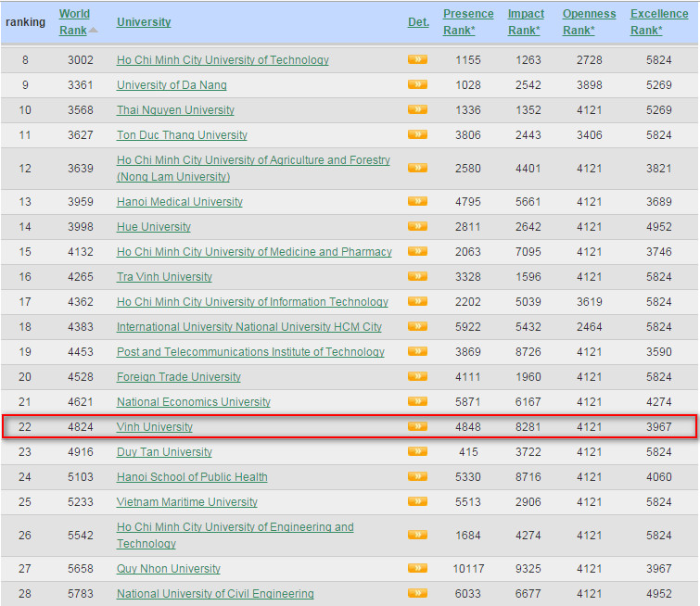Open Quy Nhon University link
This screenshot has width=700, height=606.
tap(169, 569)
